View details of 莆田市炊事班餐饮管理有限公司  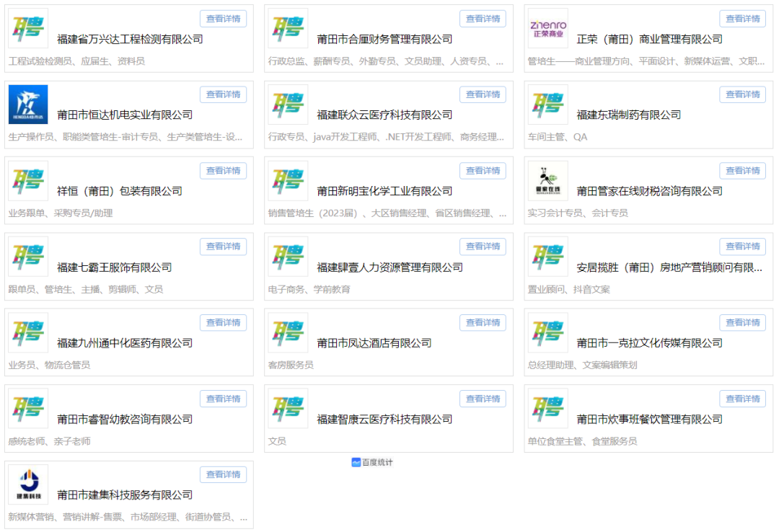click(x=742, y=399)
